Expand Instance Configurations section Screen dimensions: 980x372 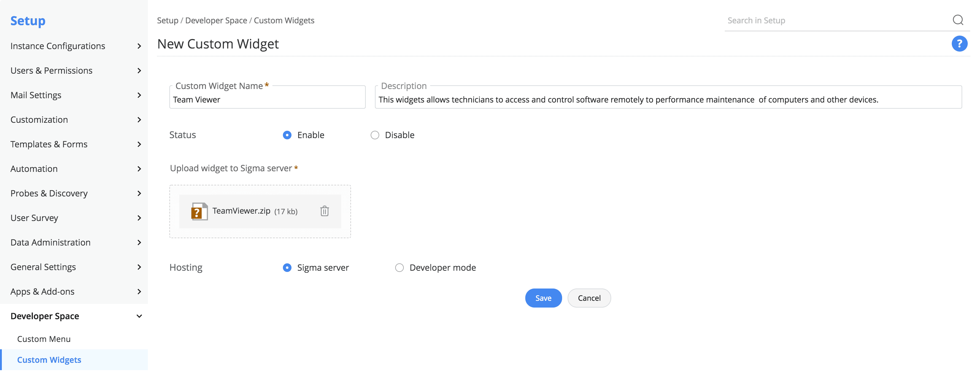tap(58, 46)
